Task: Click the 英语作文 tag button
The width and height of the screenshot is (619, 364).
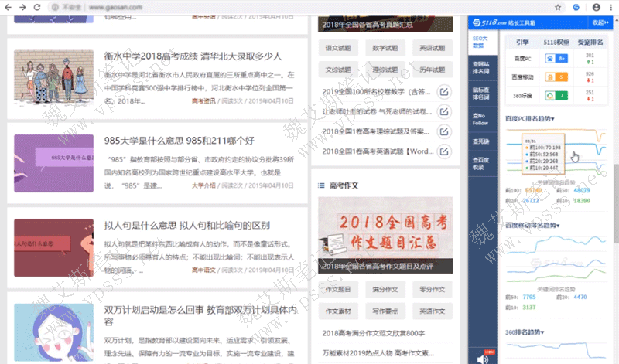Action: coord(433,311)
